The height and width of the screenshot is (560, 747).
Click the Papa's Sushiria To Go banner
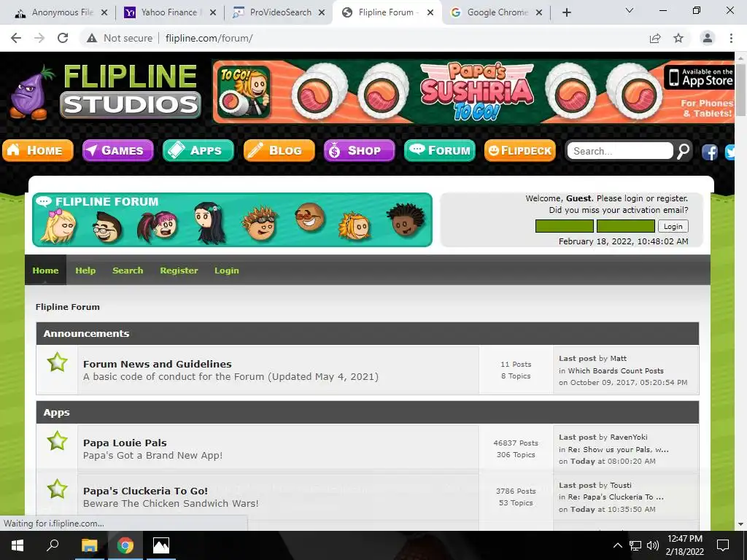[473, 91]
